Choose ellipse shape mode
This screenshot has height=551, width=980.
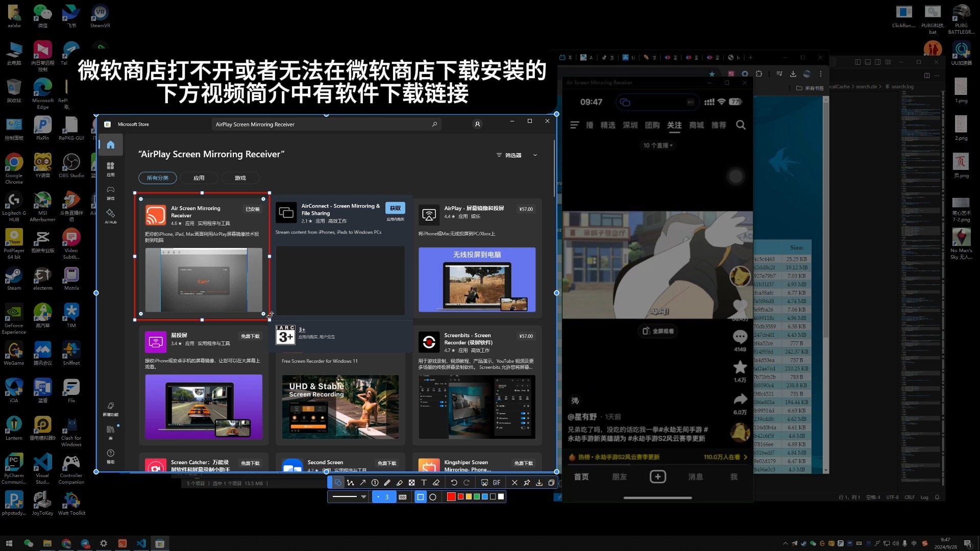pyautogui.click(x=433, y=497)
